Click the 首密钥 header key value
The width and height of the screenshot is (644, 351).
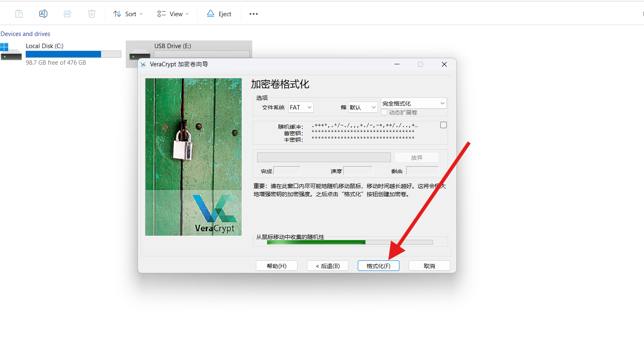(x=363, y=132)
